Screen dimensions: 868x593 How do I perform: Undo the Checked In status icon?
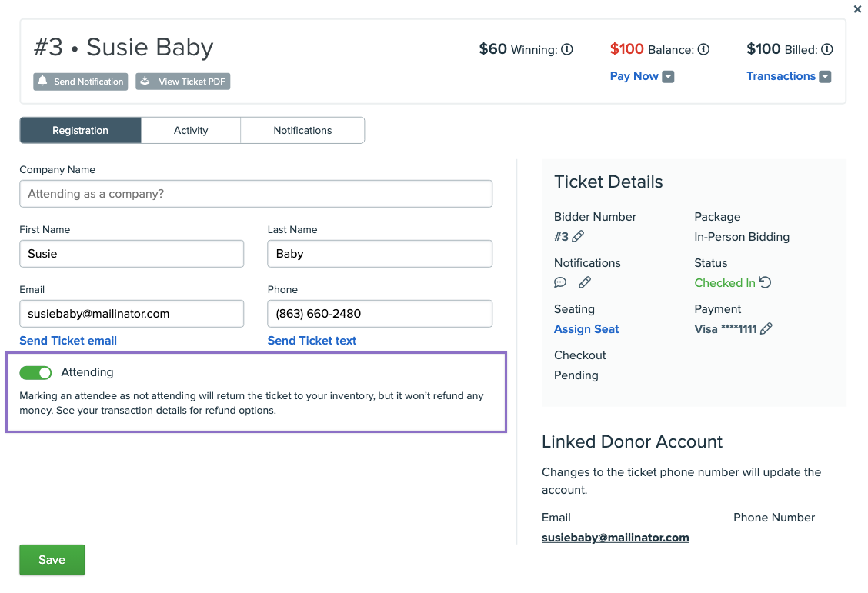765,283
